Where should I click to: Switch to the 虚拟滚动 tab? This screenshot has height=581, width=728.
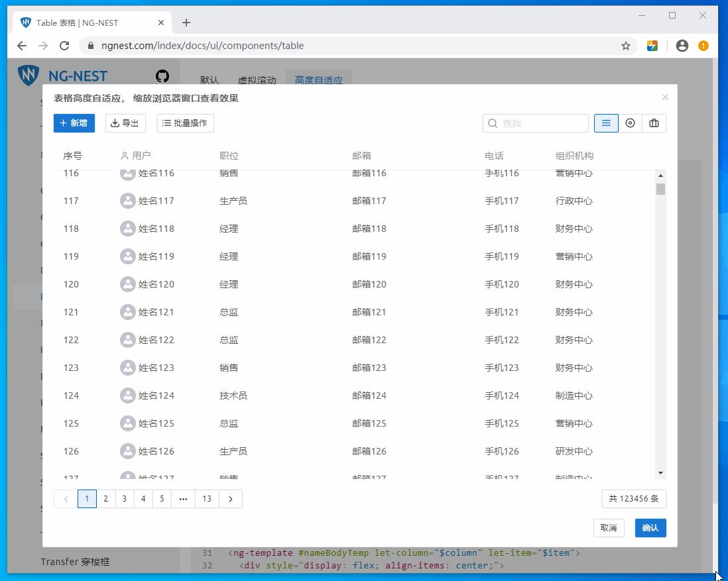[x=257, y=79]
